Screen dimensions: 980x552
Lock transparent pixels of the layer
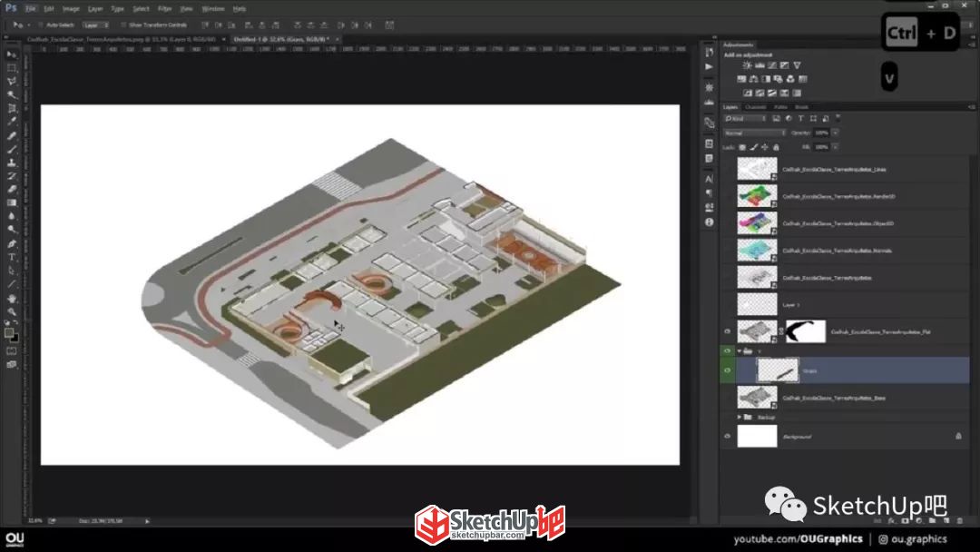pos(742,148)
